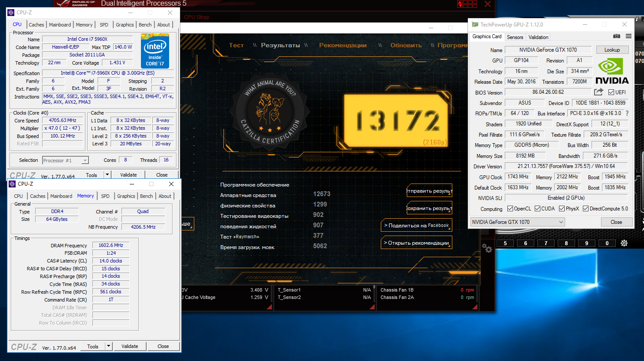This screenshot has height=361, width=644.
Task: Open About tab in lower CPU-Z window
Action: pos(165,196)
